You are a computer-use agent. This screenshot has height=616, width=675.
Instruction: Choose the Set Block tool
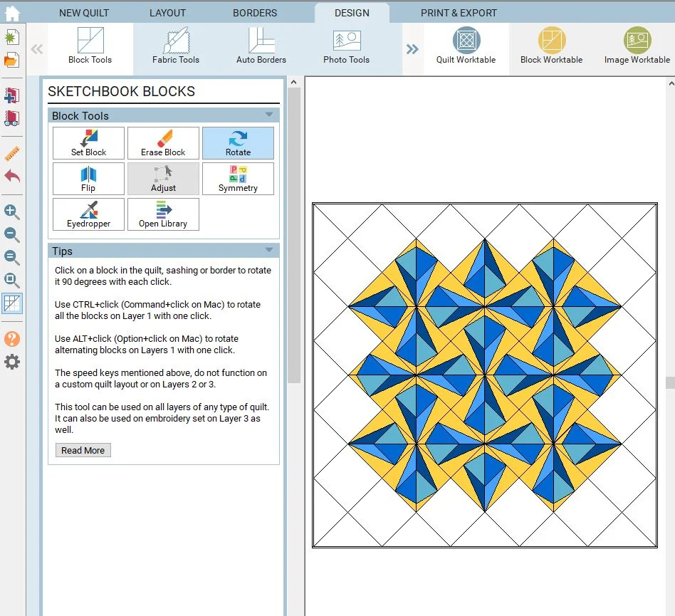point(89,143)
